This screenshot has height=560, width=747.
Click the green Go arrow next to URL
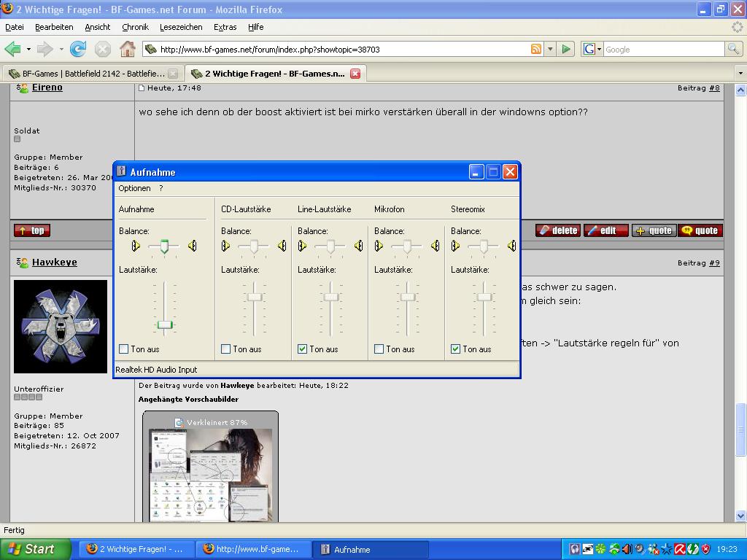pos(566,49)
